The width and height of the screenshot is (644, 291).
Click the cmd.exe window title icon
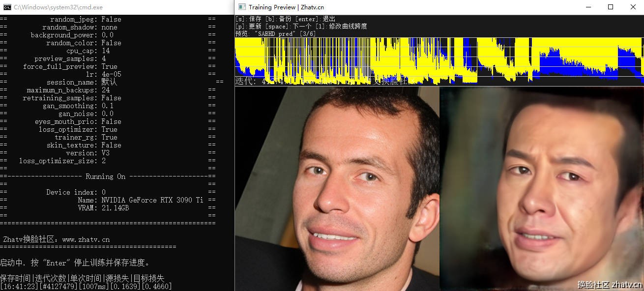point(7,7)
